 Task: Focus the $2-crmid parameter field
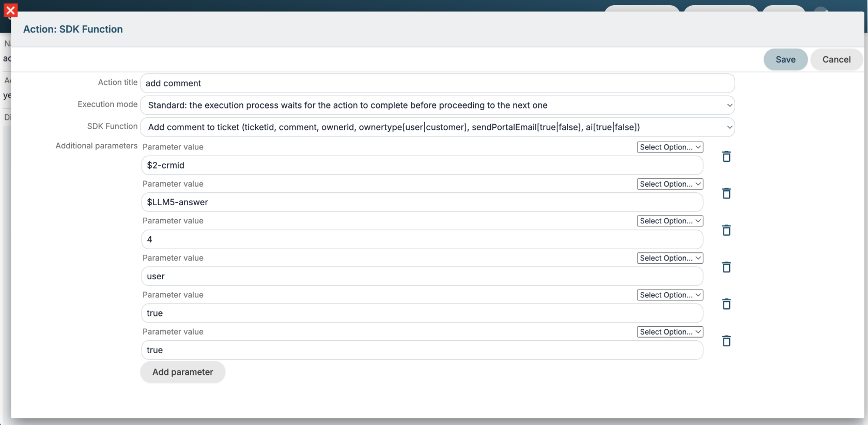422,165
